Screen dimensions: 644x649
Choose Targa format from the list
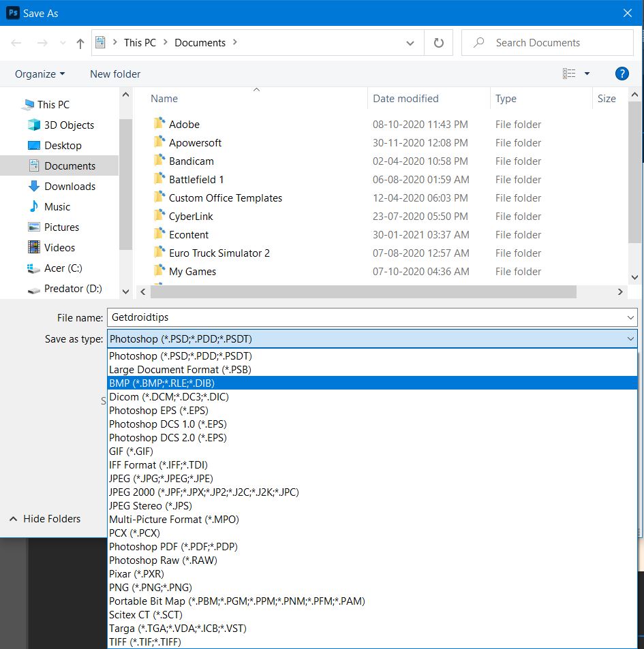pos(372,629)
